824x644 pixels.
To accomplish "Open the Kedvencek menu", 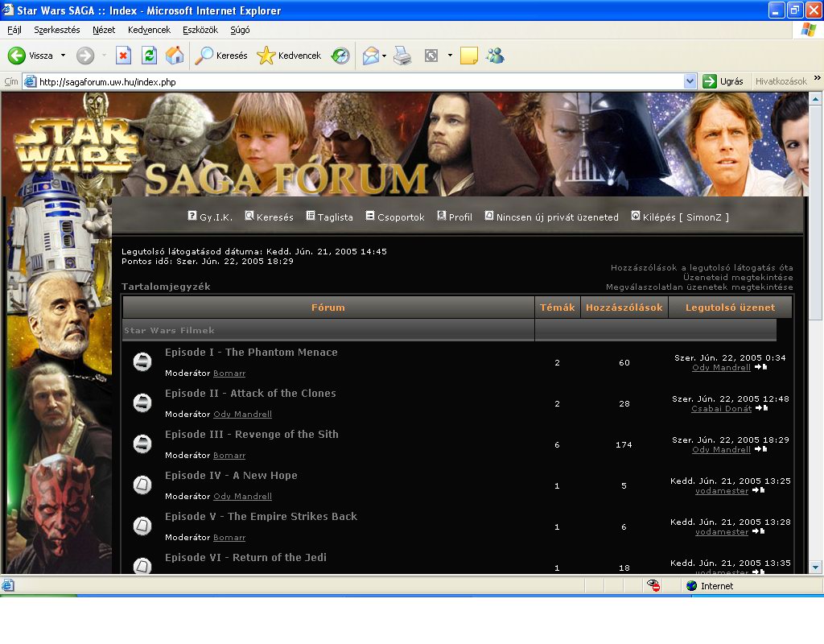I will tap(149, 30).
